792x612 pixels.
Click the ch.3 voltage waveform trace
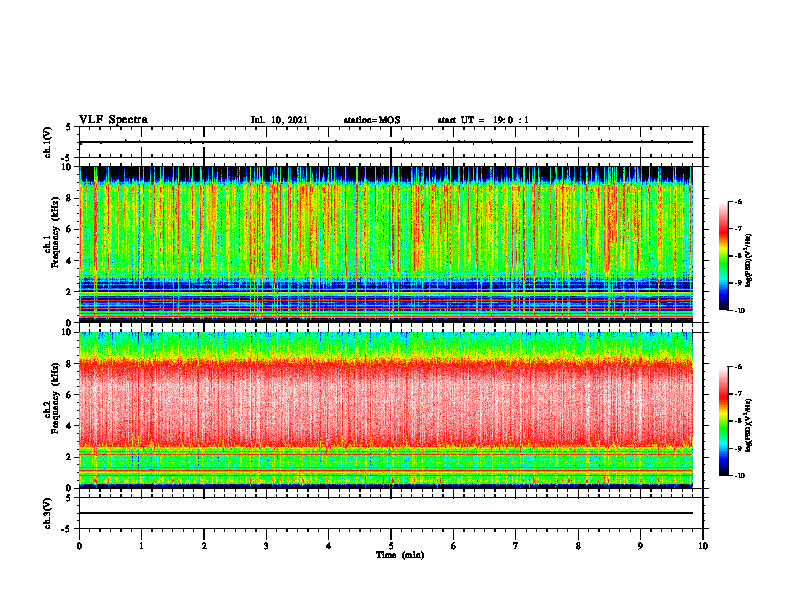point(386,513)
